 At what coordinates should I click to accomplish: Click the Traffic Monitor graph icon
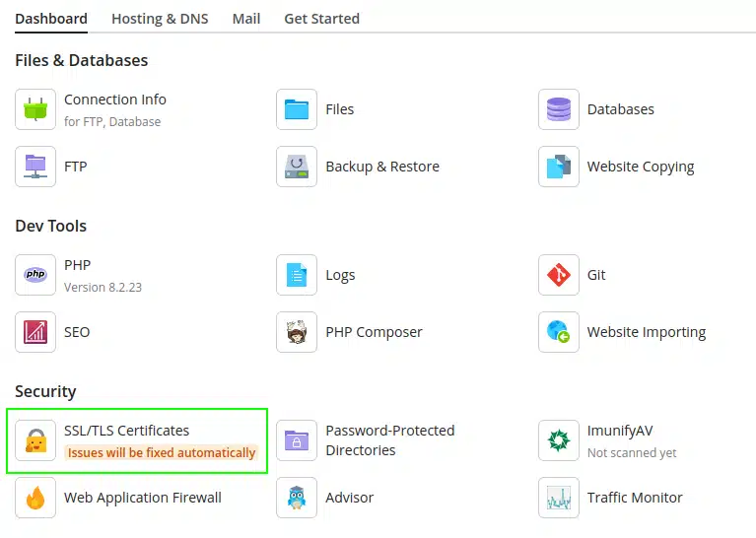tap(559, 498)
